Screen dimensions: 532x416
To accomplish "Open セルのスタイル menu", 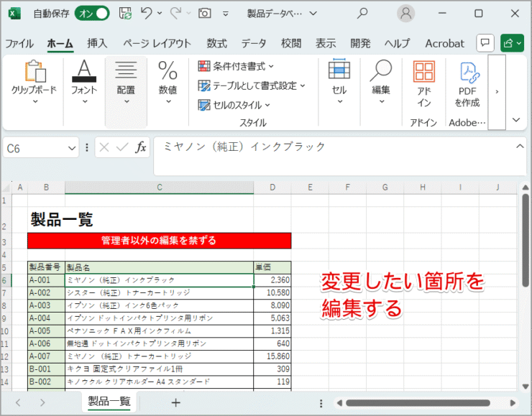I will coord(234,105).
